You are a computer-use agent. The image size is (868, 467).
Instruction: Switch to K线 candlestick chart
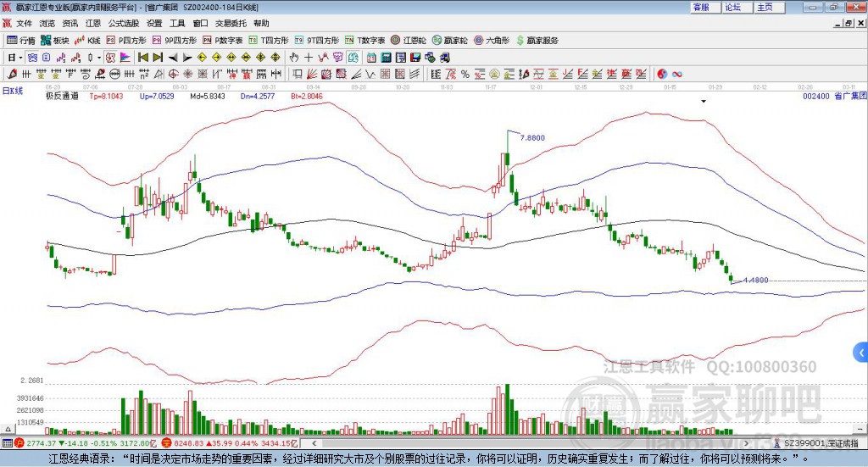point(87,41)
